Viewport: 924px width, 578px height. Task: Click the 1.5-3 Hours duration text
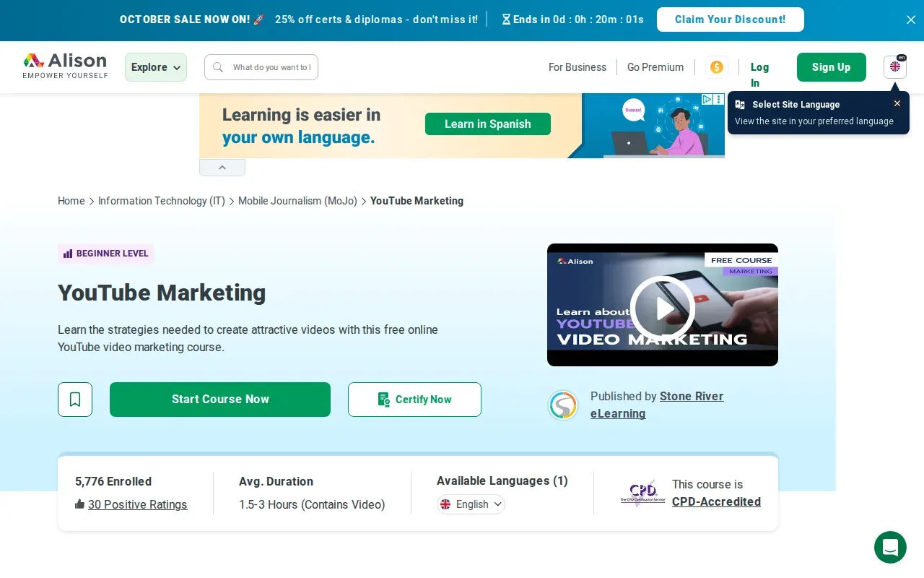[x=312, y=504]
